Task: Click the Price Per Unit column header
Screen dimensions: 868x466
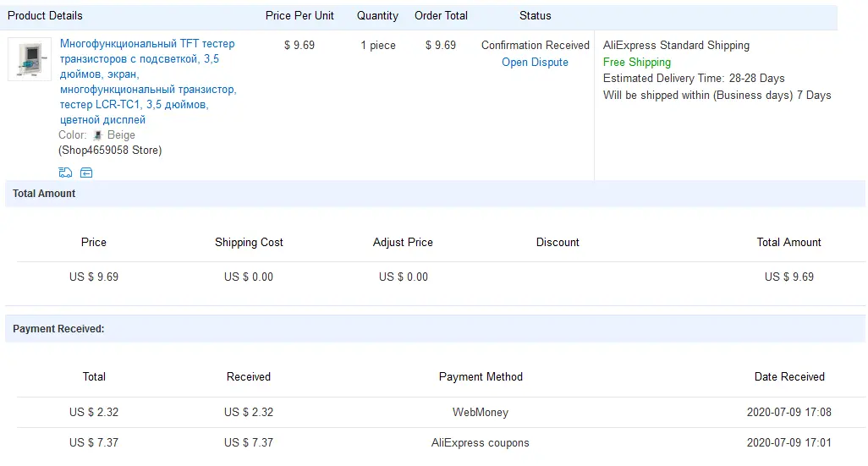Action: 299,16
